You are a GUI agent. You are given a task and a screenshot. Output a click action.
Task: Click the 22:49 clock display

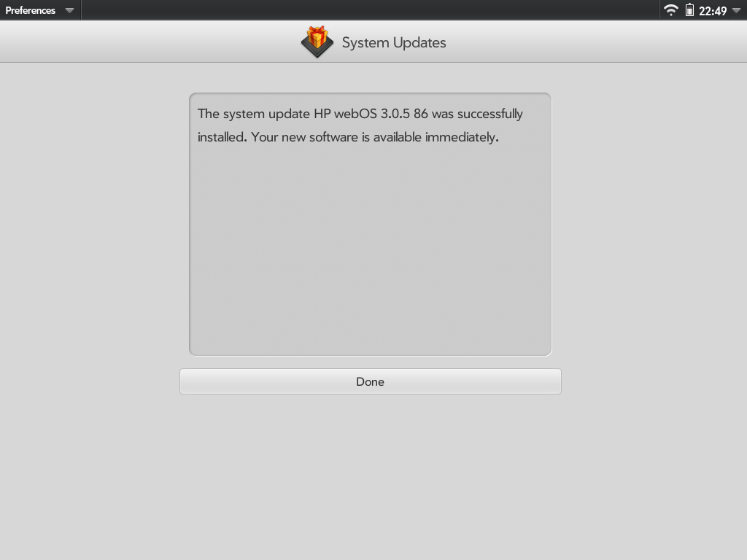coord(713,10)
